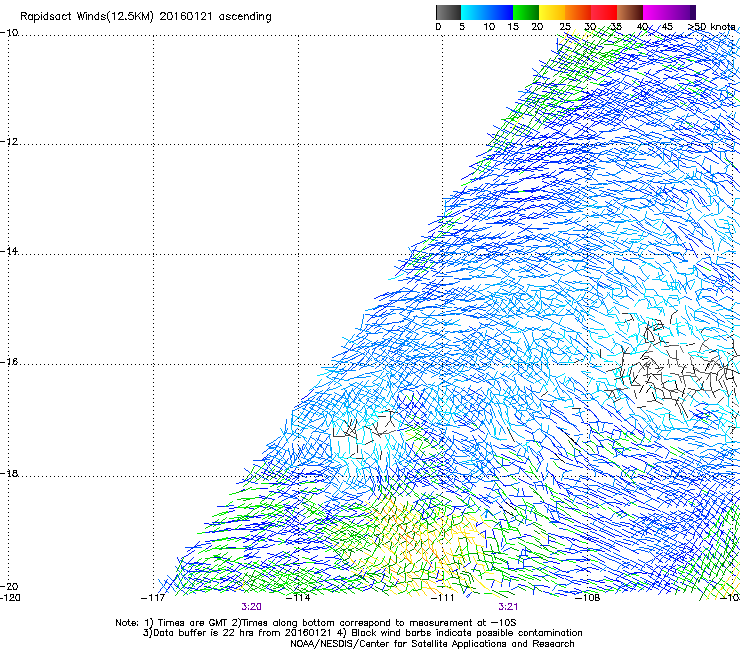Click the note line "3)Data buffer is 22 hrs"
740x650 pixels.
(362, 633)
